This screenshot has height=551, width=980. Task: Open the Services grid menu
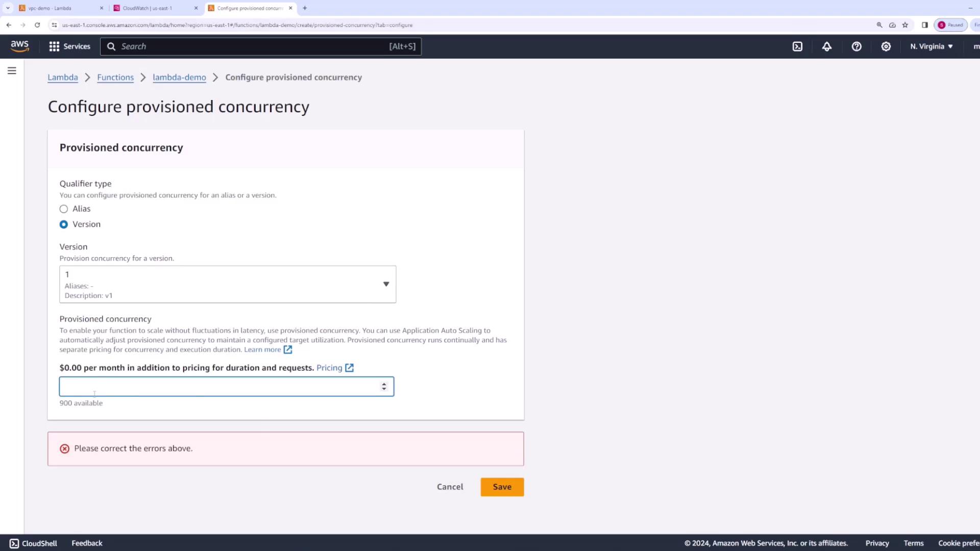click(69, 46)
